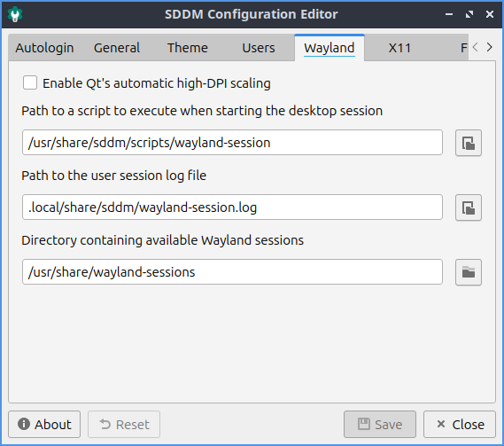This screenshot has width=504, height=446.
Task: Open folder picker for Wayland sessions directory
Action: (469, 272)
